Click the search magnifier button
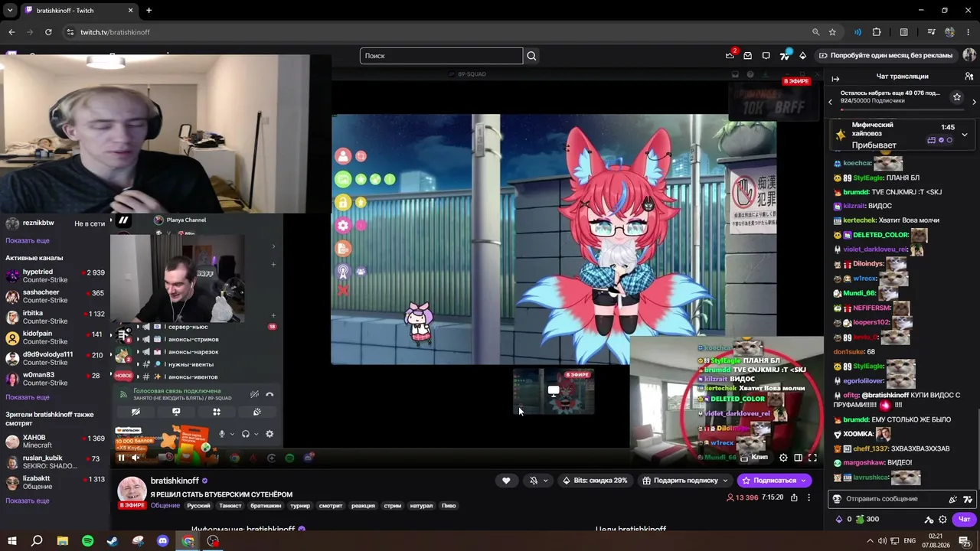Viewport: 980px width, 551px height. pyautogui.click(x=531, y=55)
